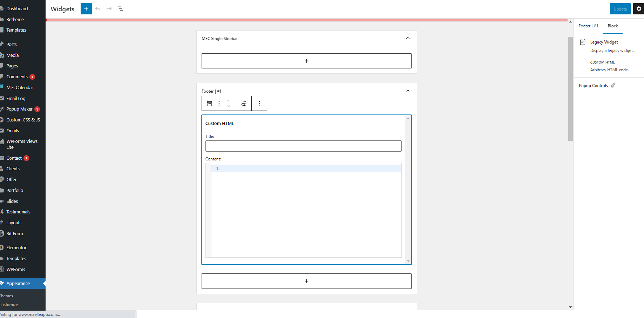Open the Bit Form menu item
The image size is (644, 318).
(15, 233)
